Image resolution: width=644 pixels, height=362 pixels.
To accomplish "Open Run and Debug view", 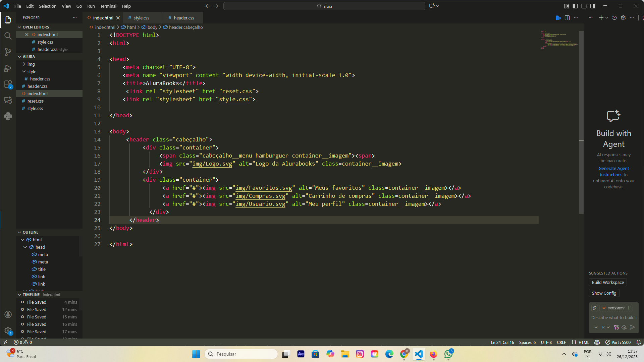I will coord(8,68).
